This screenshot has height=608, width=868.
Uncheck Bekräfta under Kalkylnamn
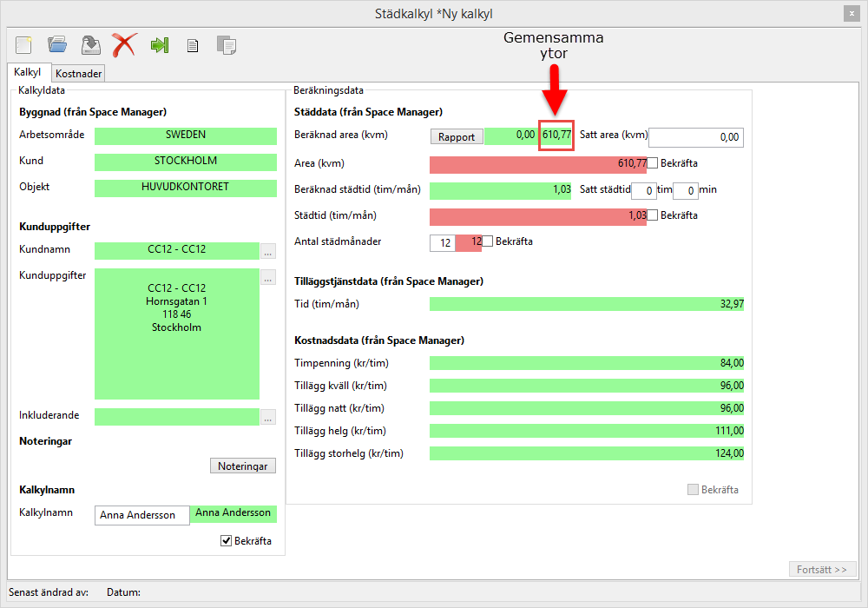click(227, 541)
